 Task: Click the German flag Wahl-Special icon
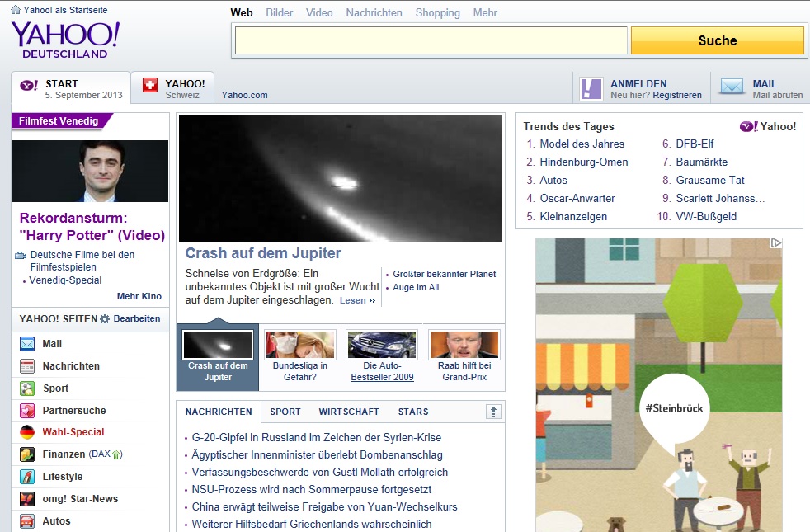tap(27, 432)
